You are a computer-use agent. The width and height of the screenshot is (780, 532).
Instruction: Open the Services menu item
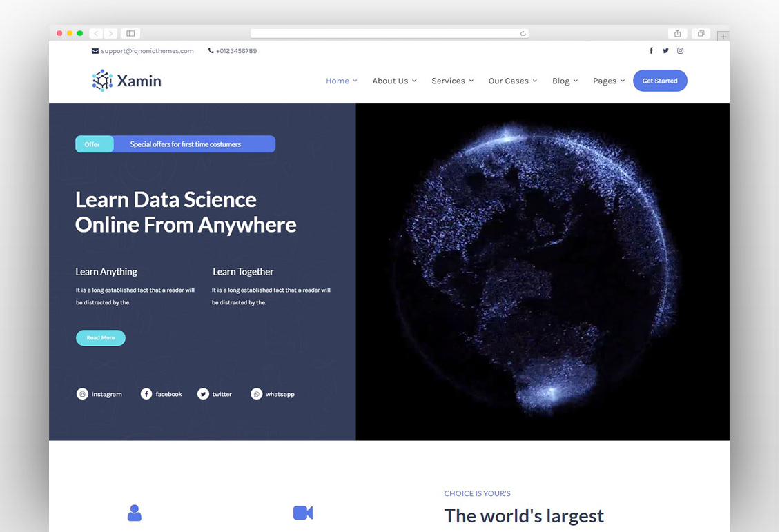[x=448, y=81]
